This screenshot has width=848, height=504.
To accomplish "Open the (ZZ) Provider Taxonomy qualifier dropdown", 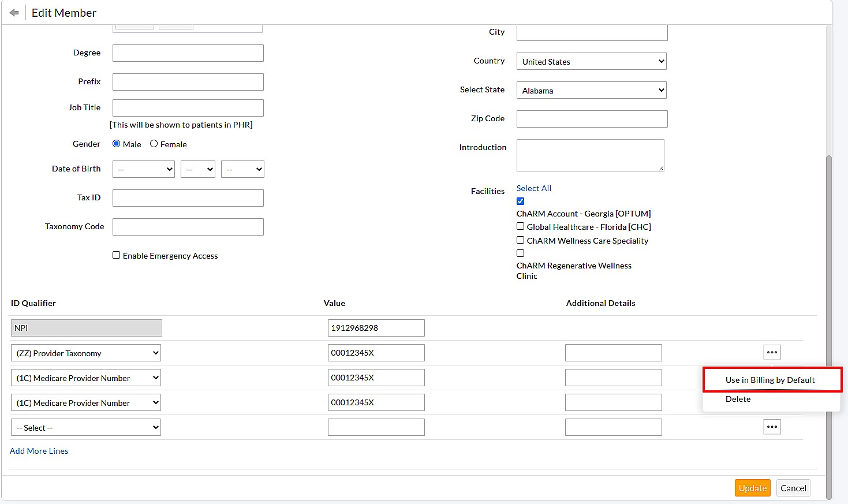I will point(86,353).
